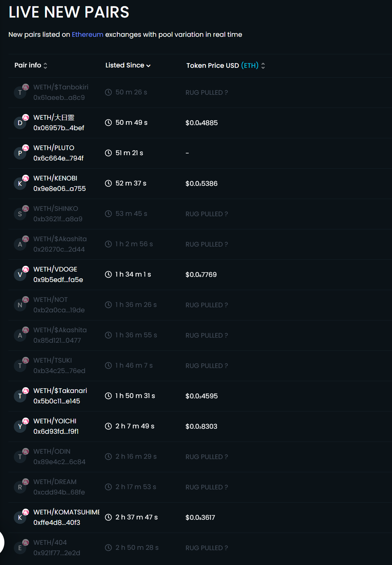The width and height of the screenshot is (392, 565).
Task: Click the V avatar icon for WETH/VDOGE
Action: point(20,275)
